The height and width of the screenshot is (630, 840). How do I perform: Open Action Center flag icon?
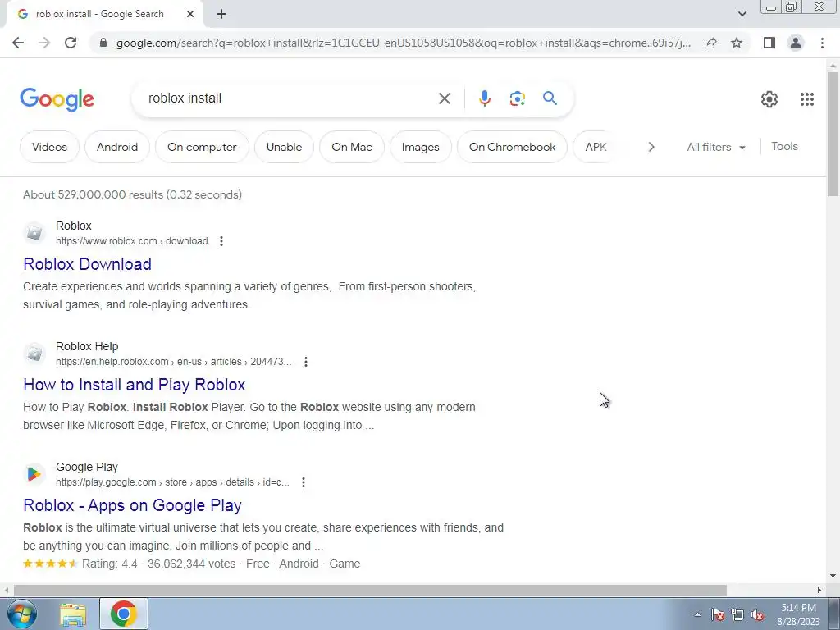pos(717,614)
